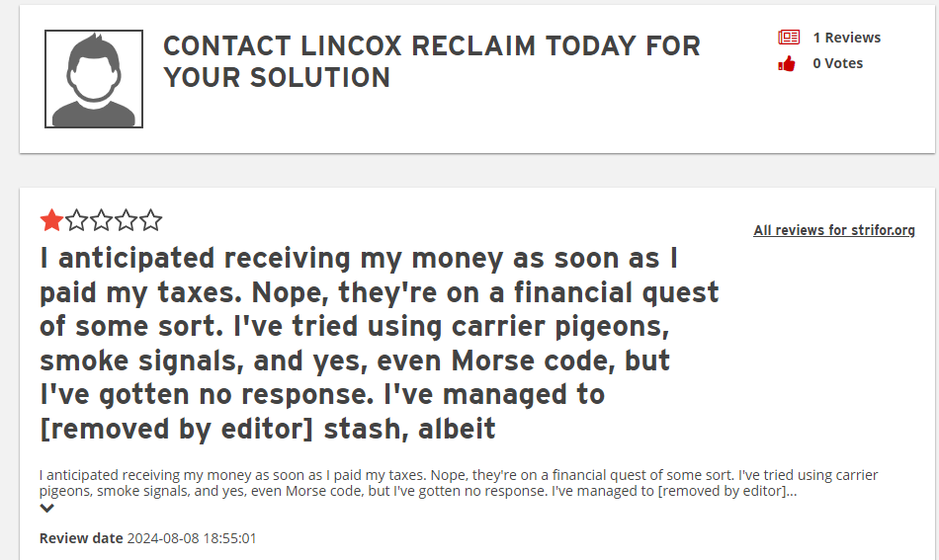Click "[removed by editor]" in the small summary text

(720, 491)
